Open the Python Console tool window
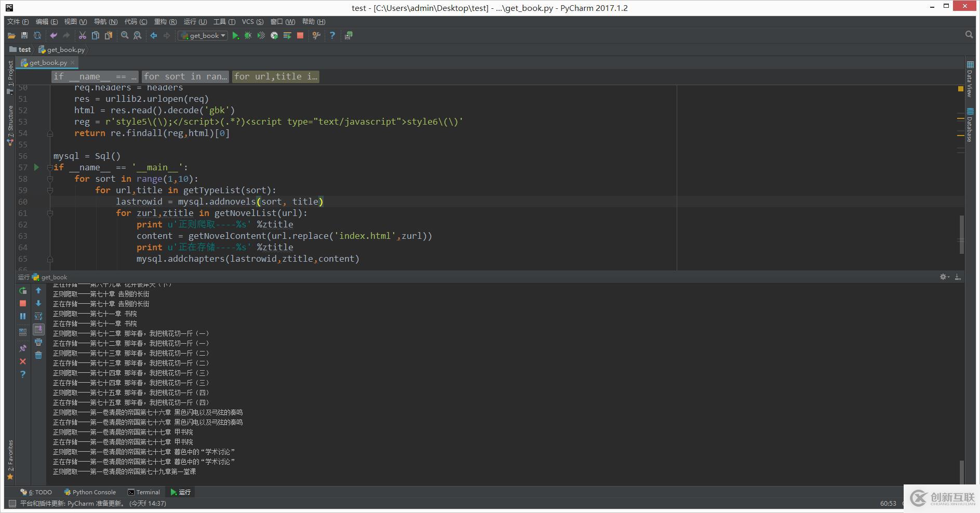This screenshot has width=980, height=513. [90, 492]
